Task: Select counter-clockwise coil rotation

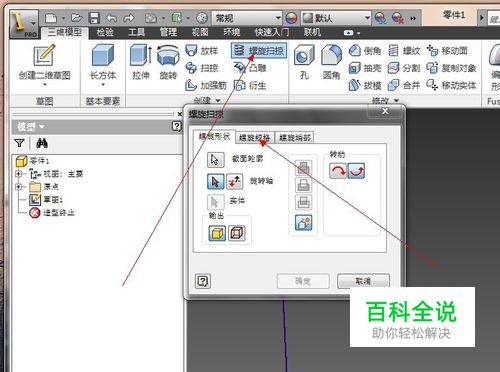Action: [x=356, y=171]
